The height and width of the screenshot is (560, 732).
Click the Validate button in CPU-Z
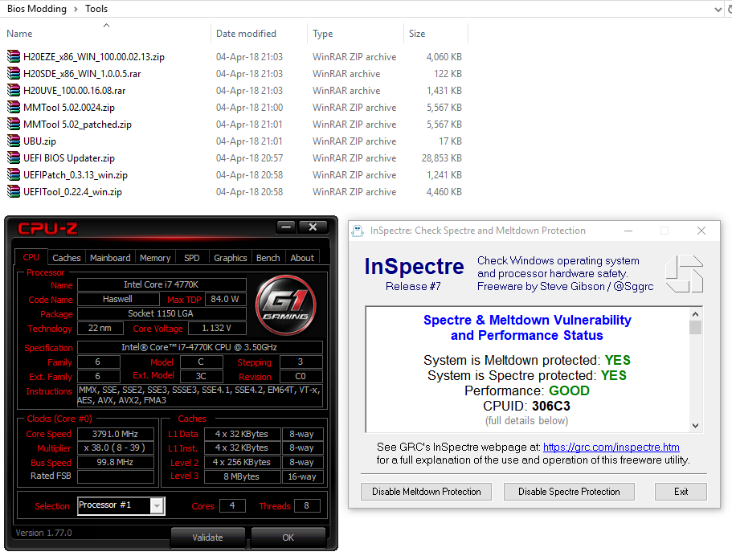click(208, 538)
